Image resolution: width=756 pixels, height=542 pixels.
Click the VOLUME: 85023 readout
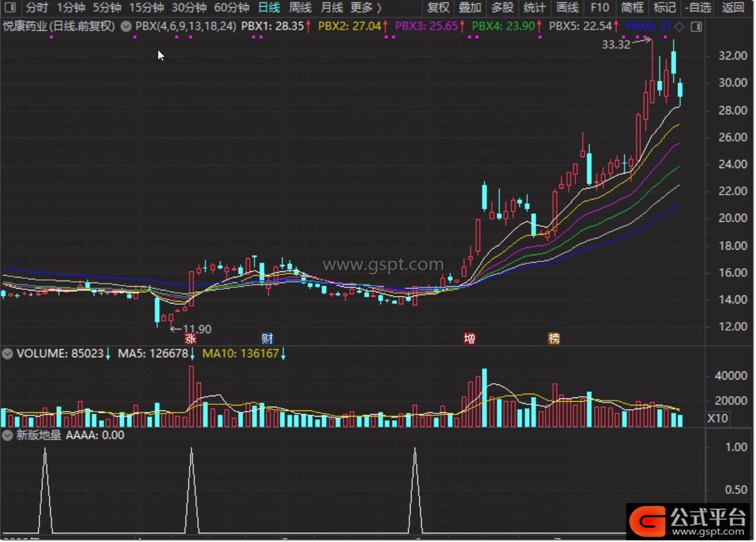click(x=60, y=354)
